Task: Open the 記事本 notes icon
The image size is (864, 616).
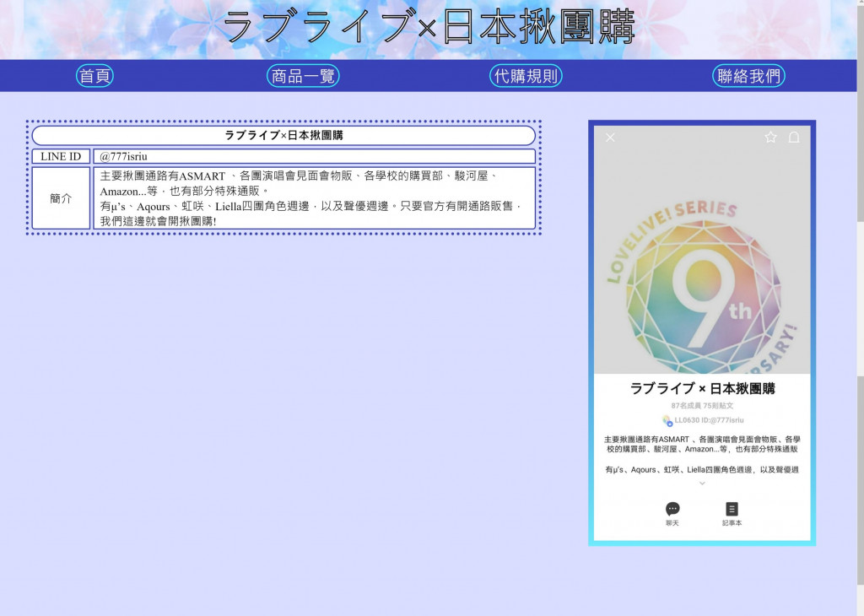Action: tap(732, 514)
